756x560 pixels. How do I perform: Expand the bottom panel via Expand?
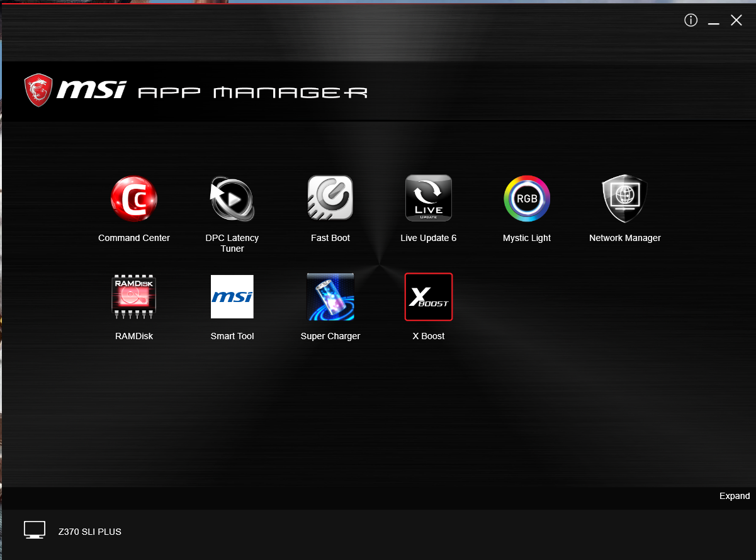click(x=735, y=496)
